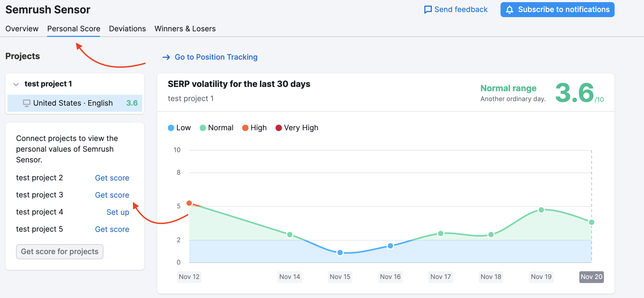Click Get score for test project 2

(112, 178)
